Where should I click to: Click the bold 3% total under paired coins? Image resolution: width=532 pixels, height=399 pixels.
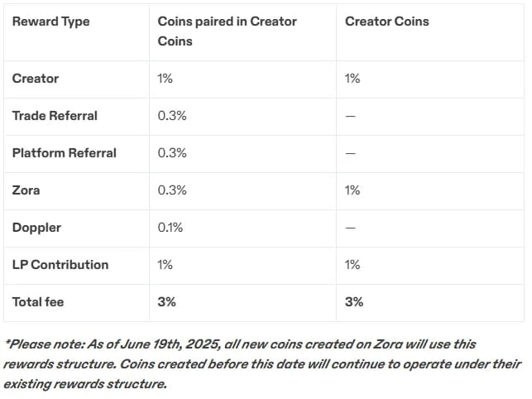click(x=166, y=302)
